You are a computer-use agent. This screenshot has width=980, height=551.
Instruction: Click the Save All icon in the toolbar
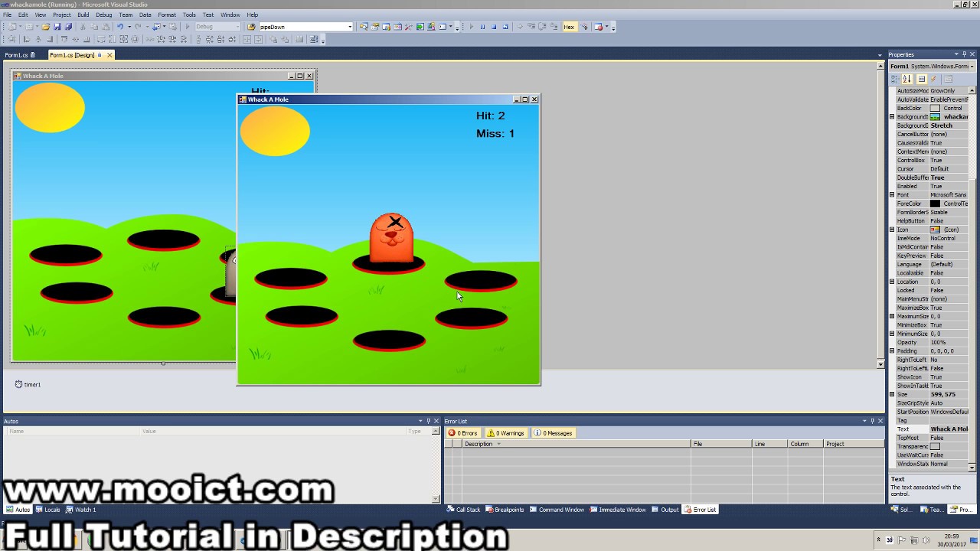click(69, 27)
